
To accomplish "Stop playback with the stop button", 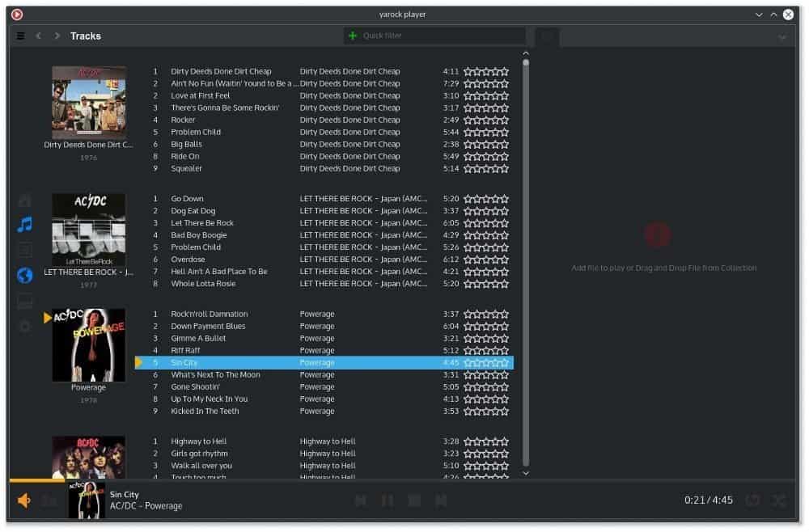I will (413, 500).
